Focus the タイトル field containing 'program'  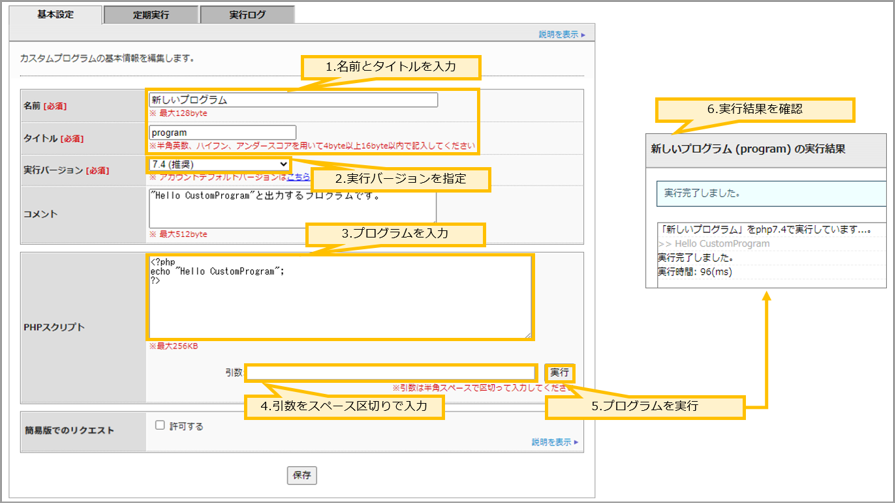pos(222,132)
